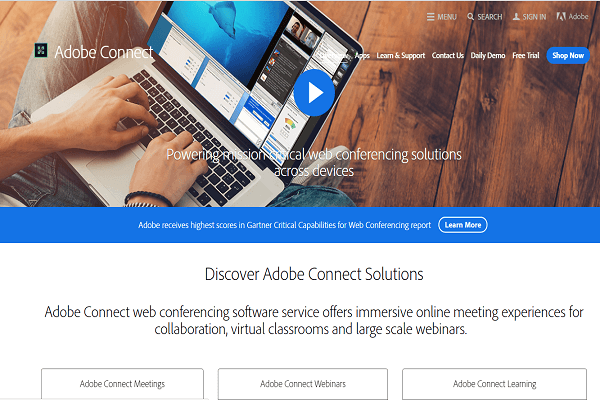Switch to Adobe Connect Webinars tab
600x400 pixels.
tap(303, 384)
